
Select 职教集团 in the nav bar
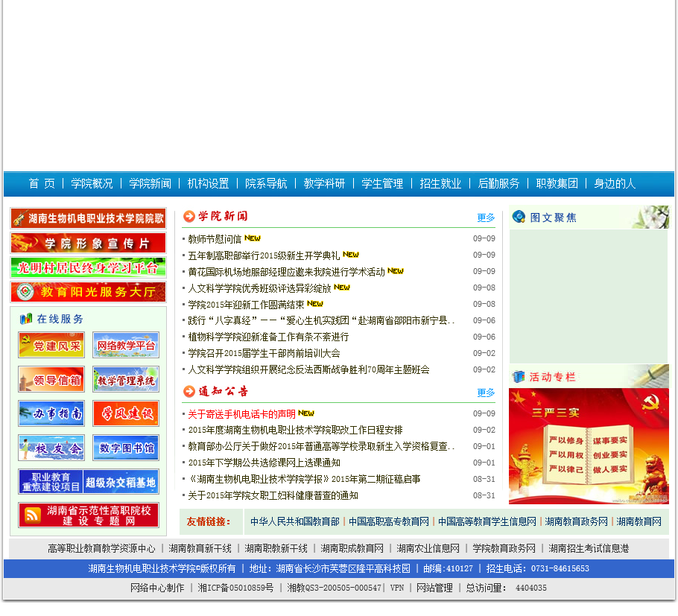coord(557,184)
